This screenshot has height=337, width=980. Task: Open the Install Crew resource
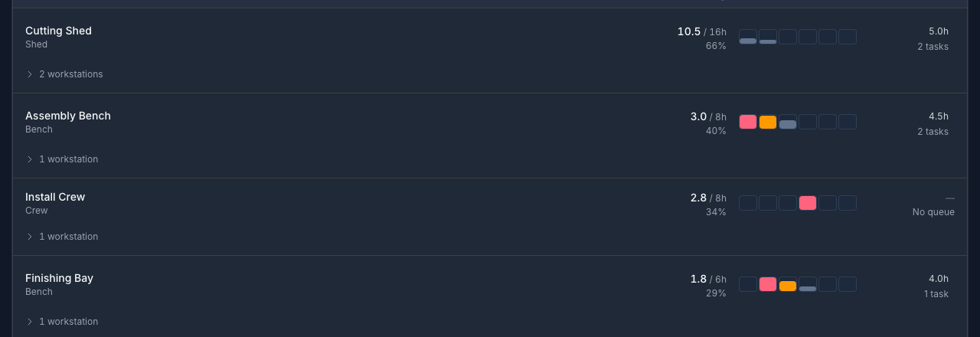pos(55,197)
